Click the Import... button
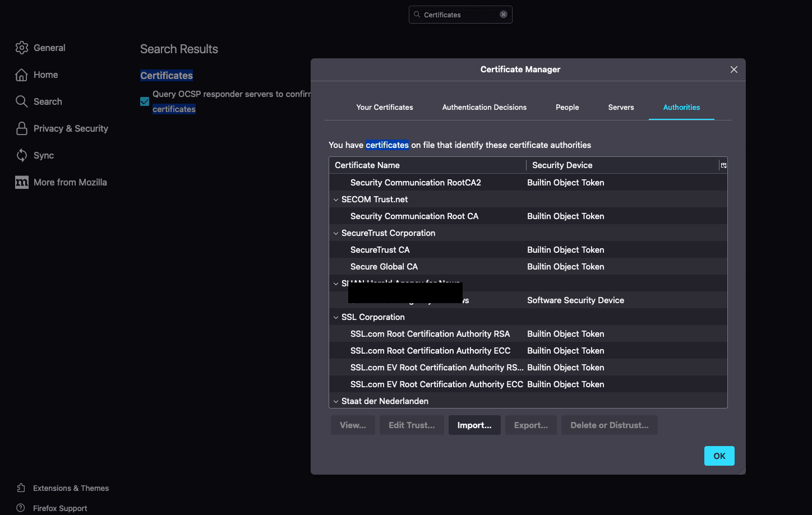The height and width of the screenshot is (515, 812). 474,425
